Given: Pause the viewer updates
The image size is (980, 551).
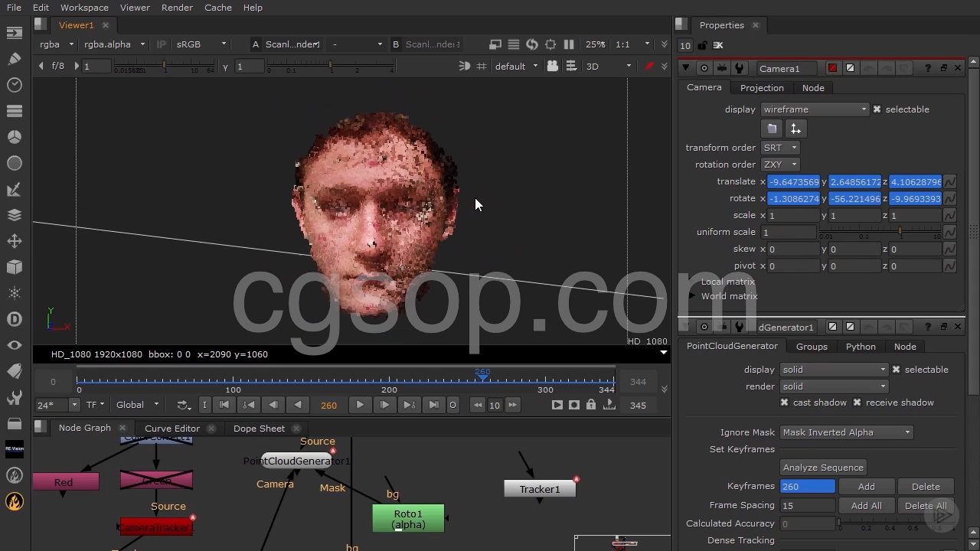Looking at the screenshot, I should pos(569,44).
